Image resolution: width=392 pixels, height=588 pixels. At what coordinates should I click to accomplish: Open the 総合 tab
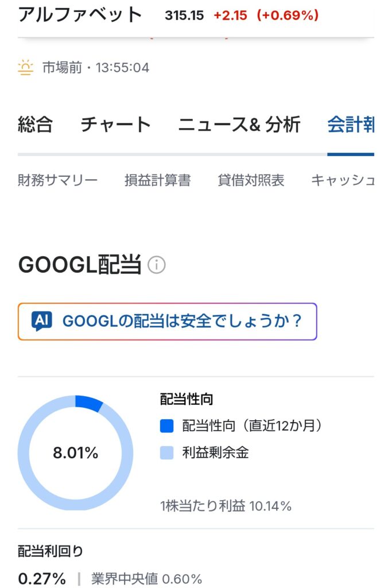point(36,124)
